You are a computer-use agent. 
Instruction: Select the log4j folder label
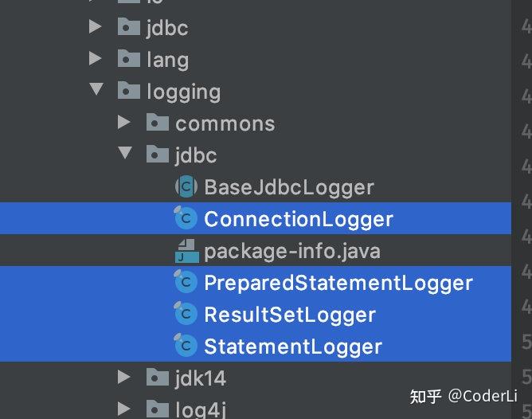(201, 409)
